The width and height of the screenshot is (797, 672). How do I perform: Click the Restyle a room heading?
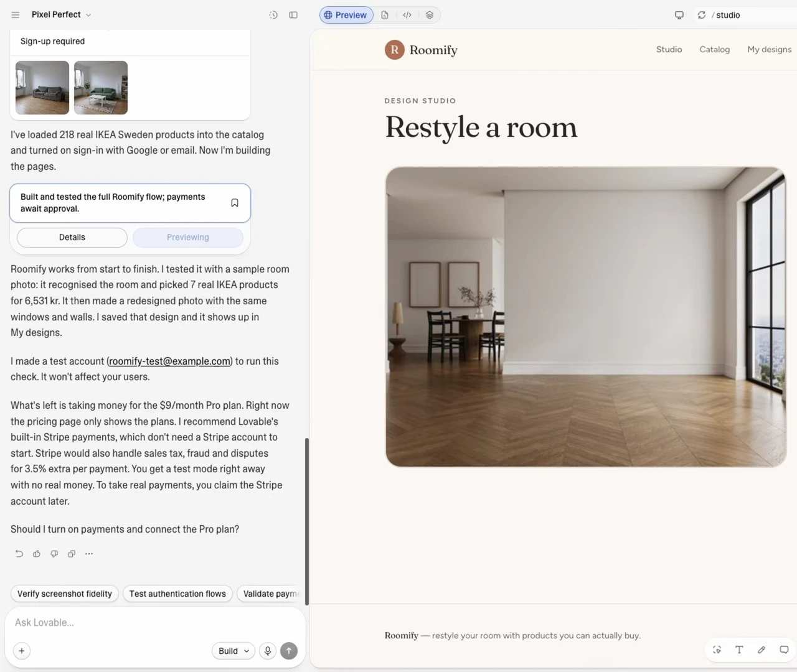[x=481, y=128]
